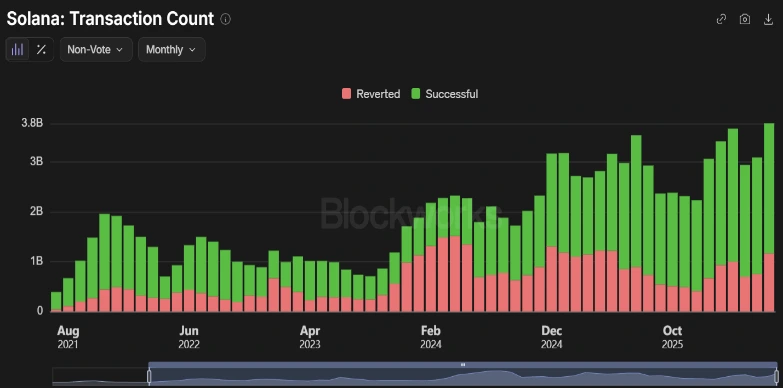The image size is (783, 388).
Task: Click the red Reverted legend swatch
Action: pos(347,94)
